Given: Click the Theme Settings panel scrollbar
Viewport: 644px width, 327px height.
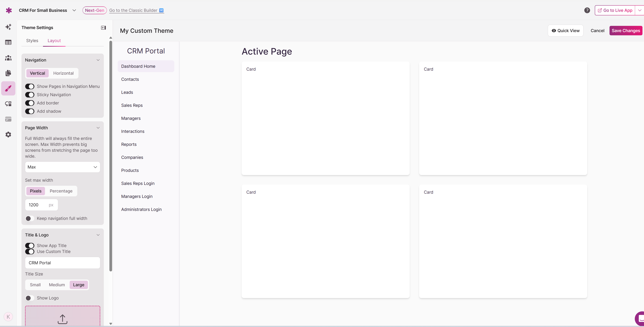Looking at the screenshot, I should (x=111, y=156).
